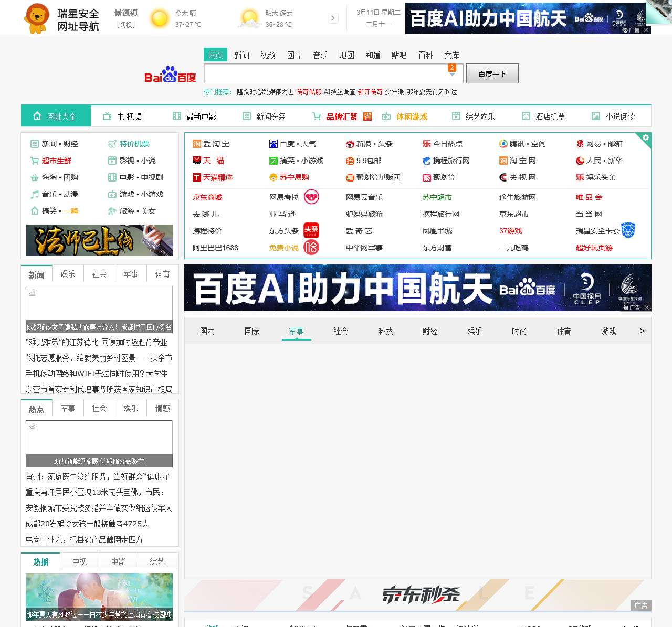Open the 科技 news tab
This screenshot has height=627, width=672.
(385, 331)
